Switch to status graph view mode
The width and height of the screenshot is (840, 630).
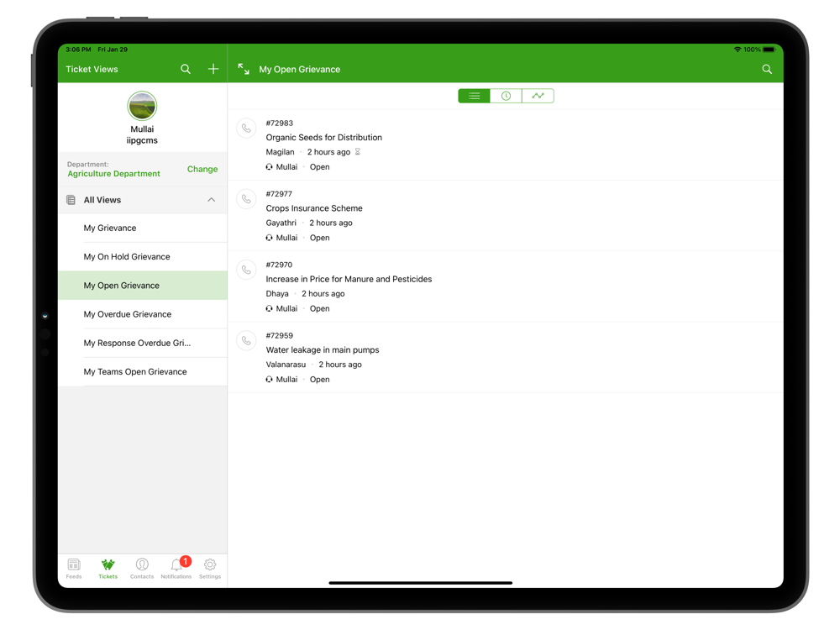pyautogui.click(x=538, y=96)
